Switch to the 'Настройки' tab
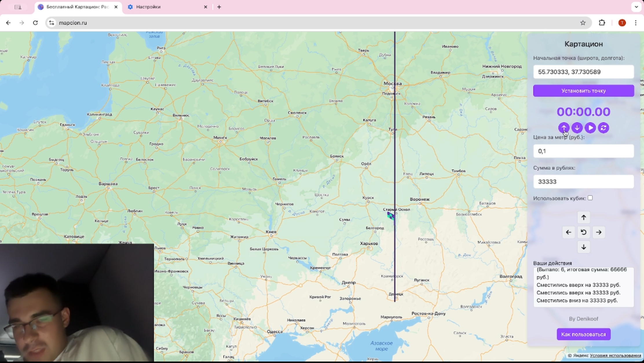Image resolution: width=644 pixels, height=363 pixels. 148,7
